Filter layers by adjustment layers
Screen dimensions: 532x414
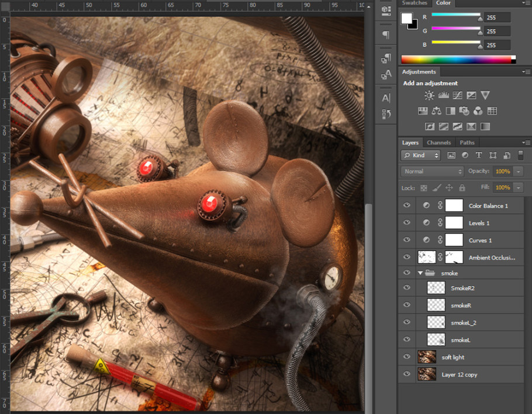(465, 155)
